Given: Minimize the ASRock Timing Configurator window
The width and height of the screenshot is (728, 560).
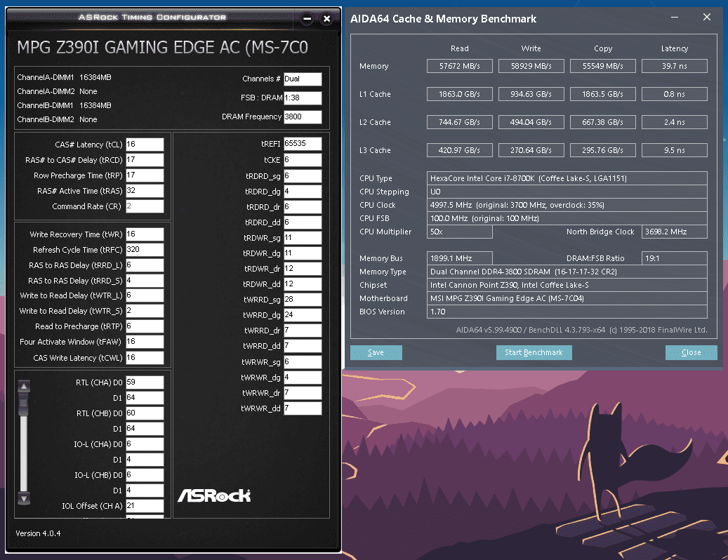Looking at the screenshot, I should [307, 19].
